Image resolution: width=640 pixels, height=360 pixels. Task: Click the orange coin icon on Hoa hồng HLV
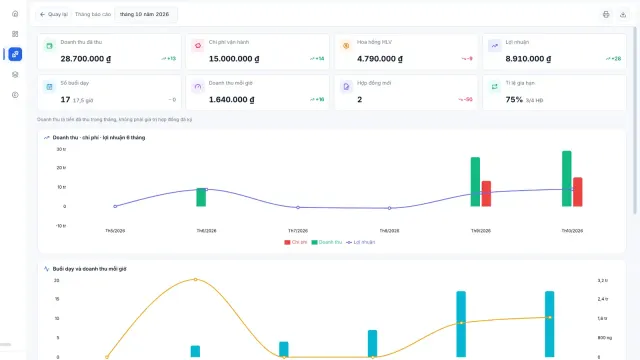point(346,46)
